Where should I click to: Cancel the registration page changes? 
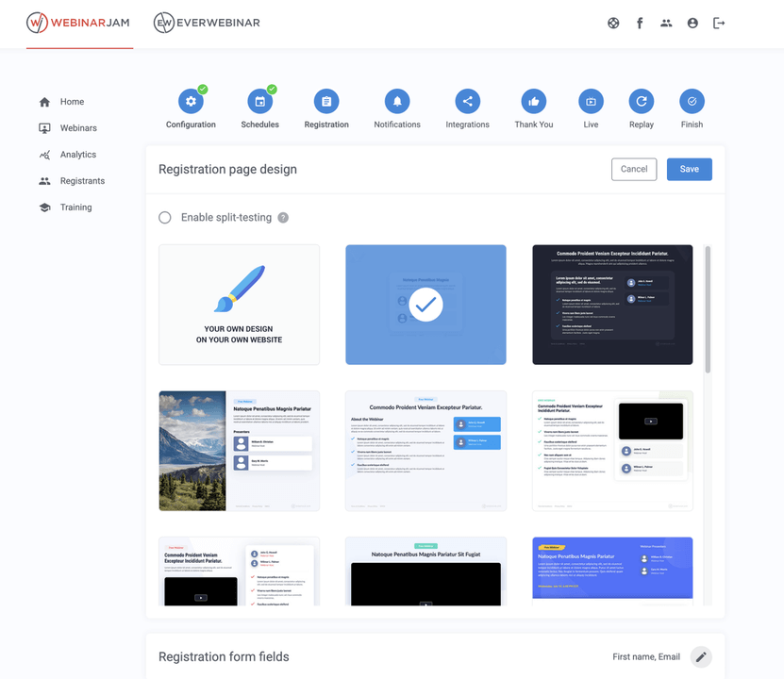[633, 169]
